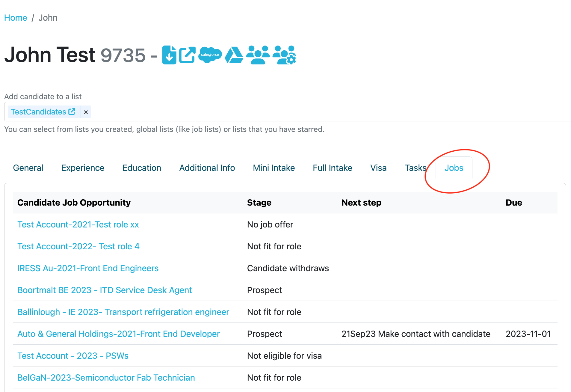
Task: View the candidate's team members
Action: coord(258,55)
